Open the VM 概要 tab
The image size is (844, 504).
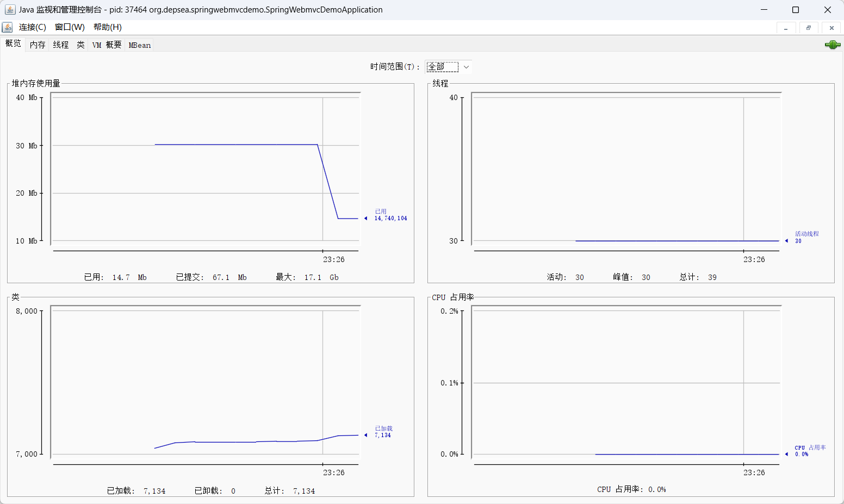click(x=107, y=45)
